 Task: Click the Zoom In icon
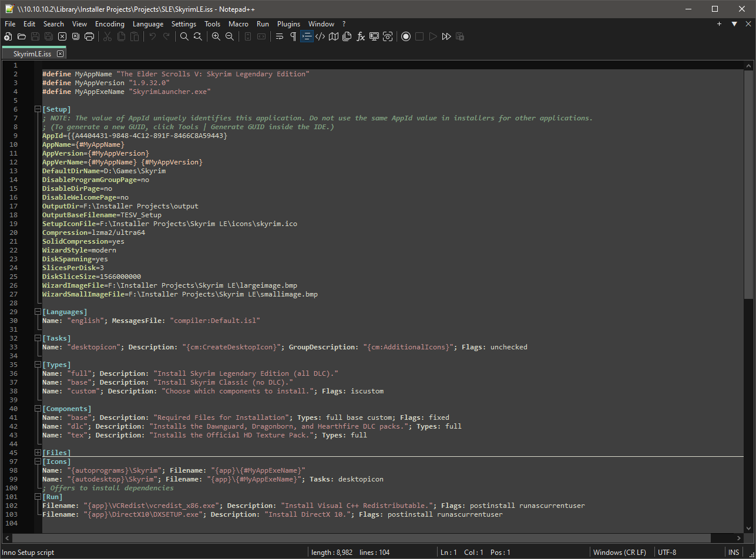[216, 36]
